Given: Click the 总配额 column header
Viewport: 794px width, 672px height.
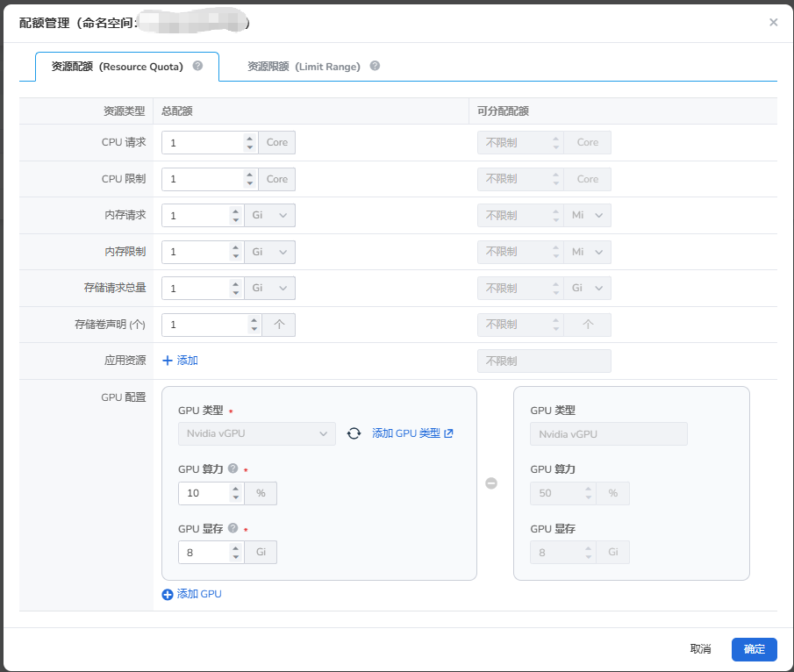Looking at the screenshot, I should 176,111.
